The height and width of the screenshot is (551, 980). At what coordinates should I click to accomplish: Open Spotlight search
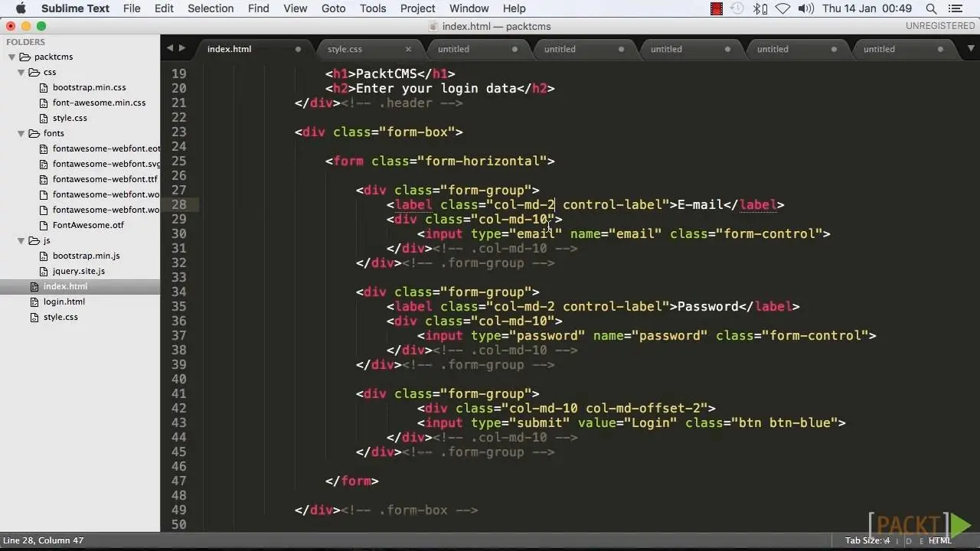tap(931, 8)
